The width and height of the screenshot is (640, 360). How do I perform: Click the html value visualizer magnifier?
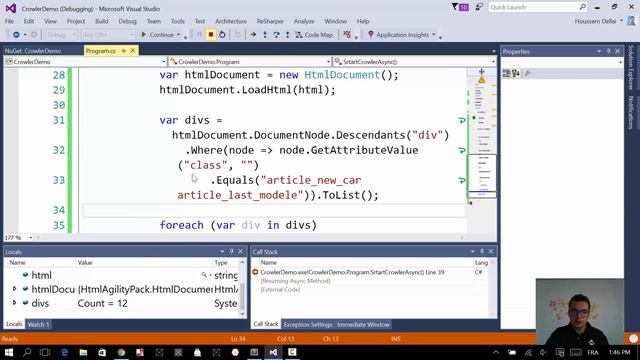point(204,275)
